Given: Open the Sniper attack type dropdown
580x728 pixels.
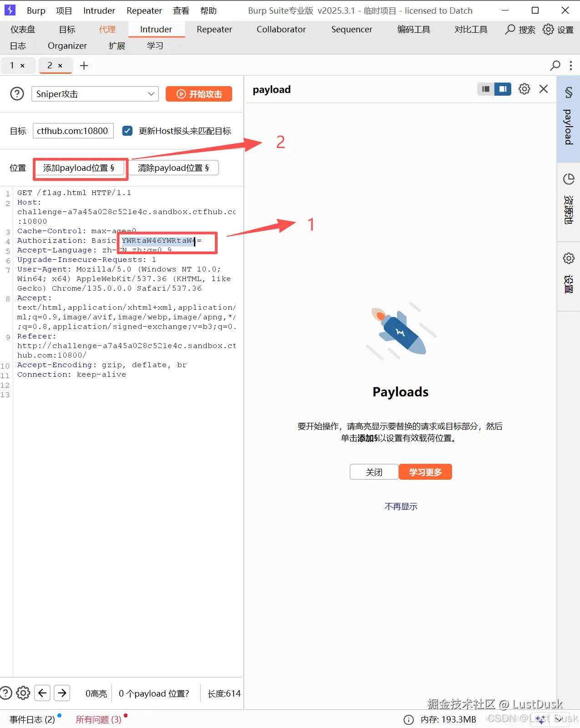Looking at the screenshot, I should tap(95, 94).
